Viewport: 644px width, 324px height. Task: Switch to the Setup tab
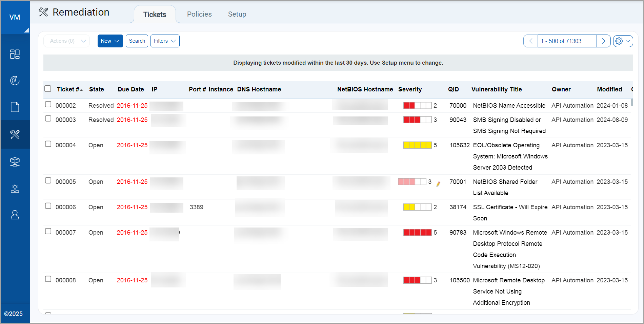[237, 14]
